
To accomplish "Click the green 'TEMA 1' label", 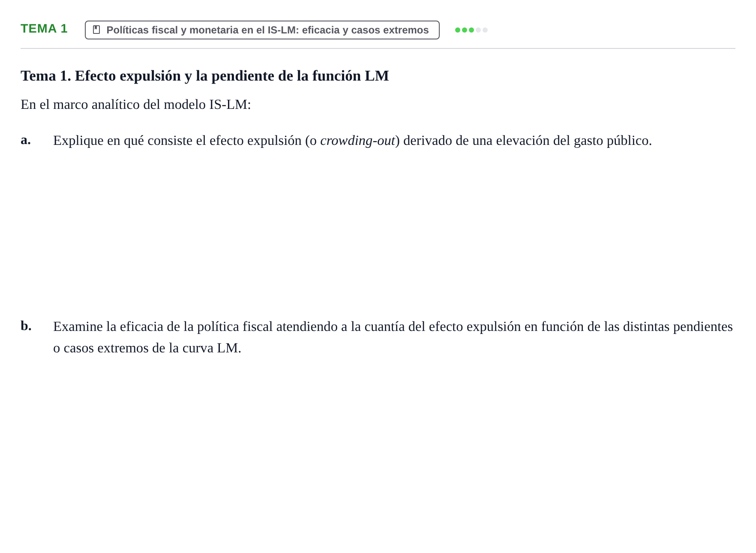I will (x=44, y=29).
